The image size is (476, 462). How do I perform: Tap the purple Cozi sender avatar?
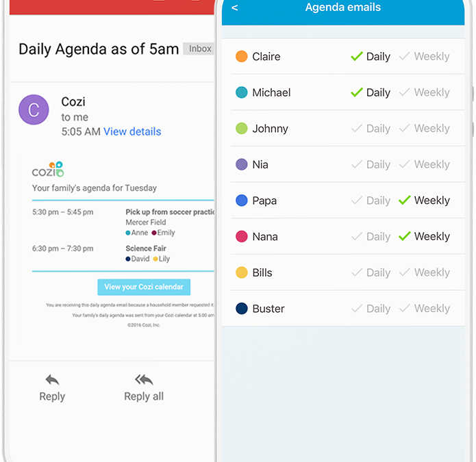pyautogui.click(x=34, y=110)
